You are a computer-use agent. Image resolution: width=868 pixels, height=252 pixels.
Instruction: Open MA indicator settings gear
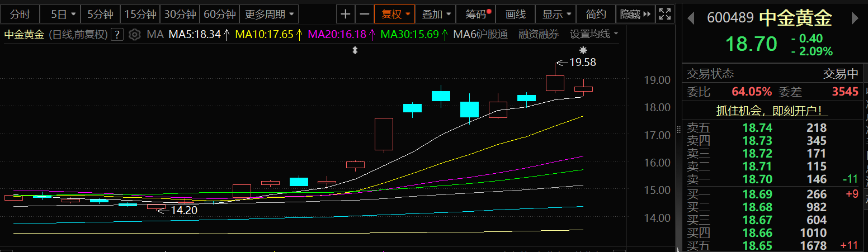click(x=134, y=35)
